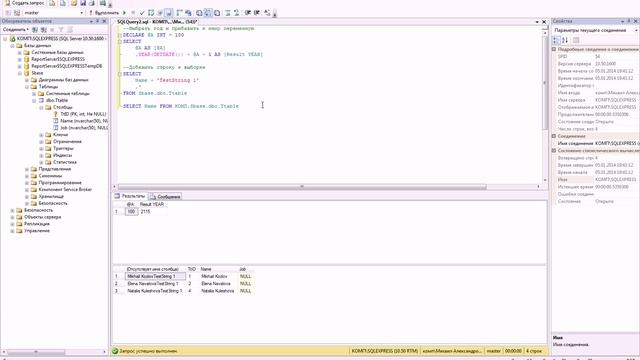The image size is (640, 360).
Task: Click the Property Pages icon in Properties
Action: point(576,40)
